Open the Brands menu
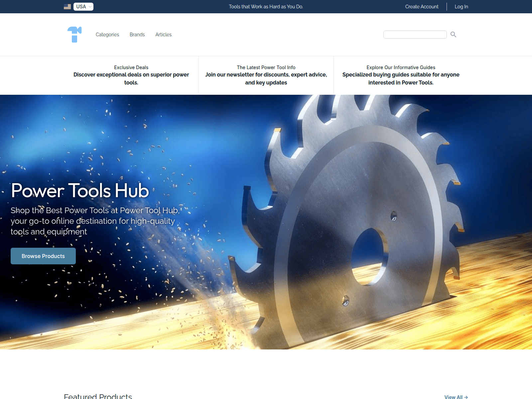The image size is (532, 399). tap(137, 34)
